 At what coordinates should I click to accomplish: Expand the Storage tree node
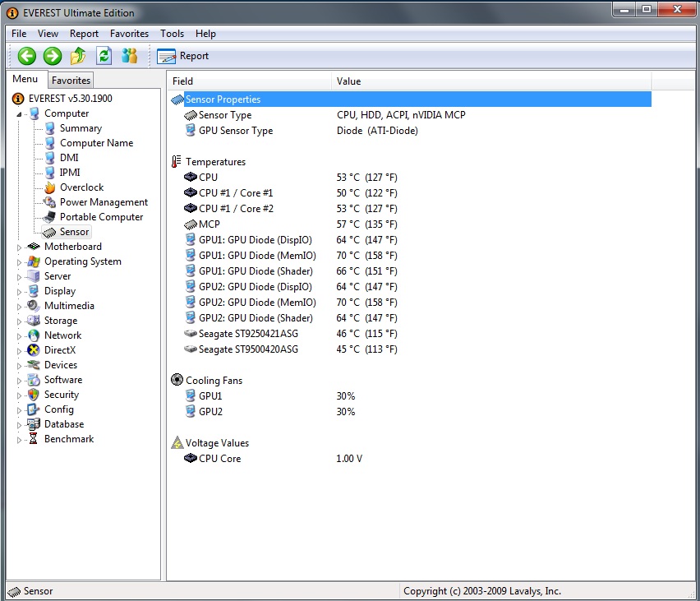tap(19, 321)
